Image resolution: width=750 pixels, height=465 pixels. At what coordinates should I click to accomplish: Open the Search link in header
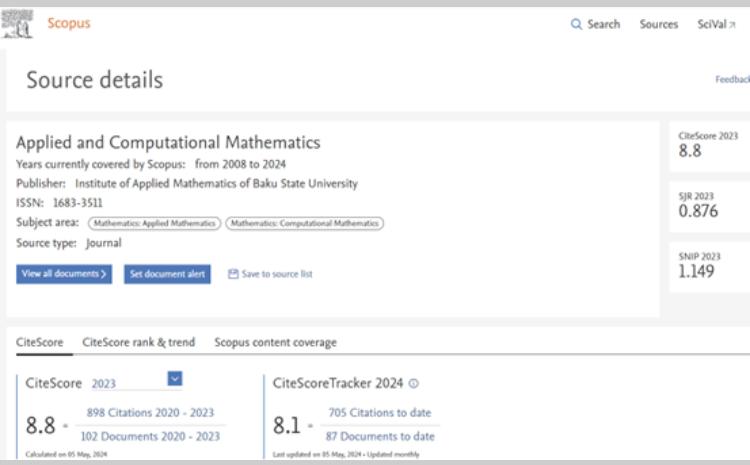[x=604, y=24]
